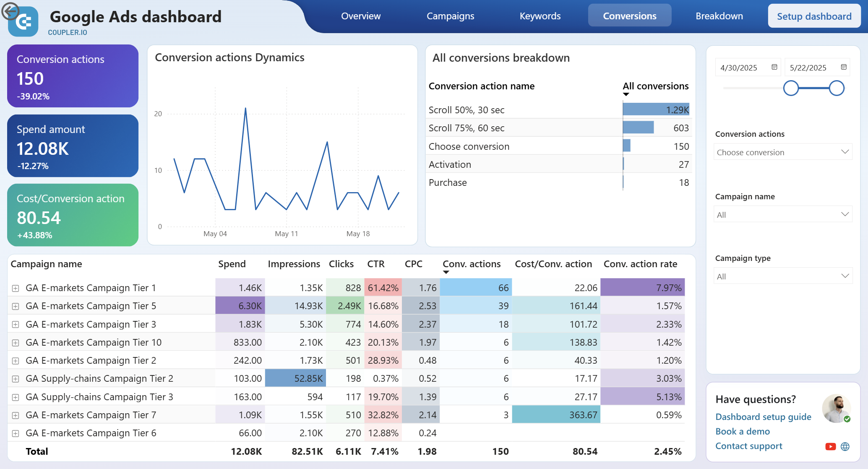Expand the GA Supply-chains Campaign Tier 2 row

click(16, 378)
